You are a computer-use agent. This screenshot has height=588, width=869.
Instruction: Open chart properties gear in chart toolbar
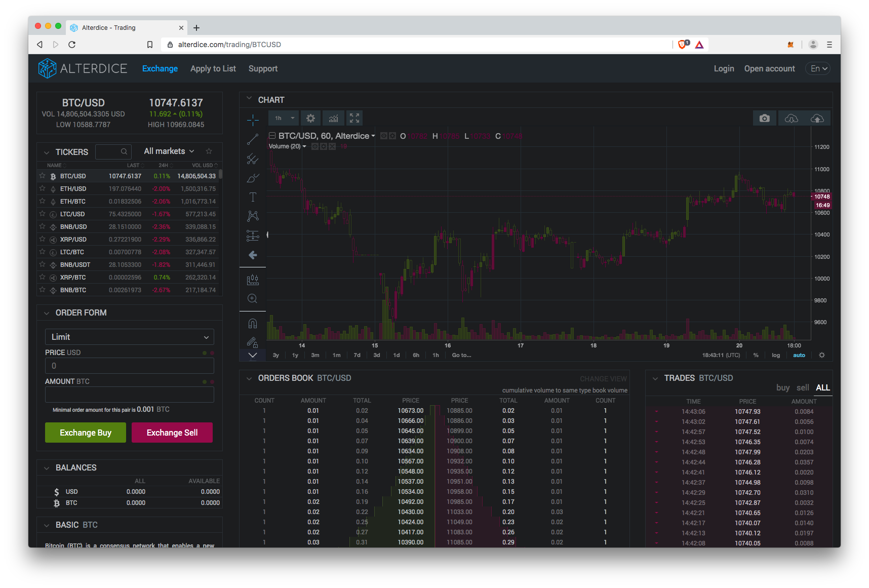[311, 118]
